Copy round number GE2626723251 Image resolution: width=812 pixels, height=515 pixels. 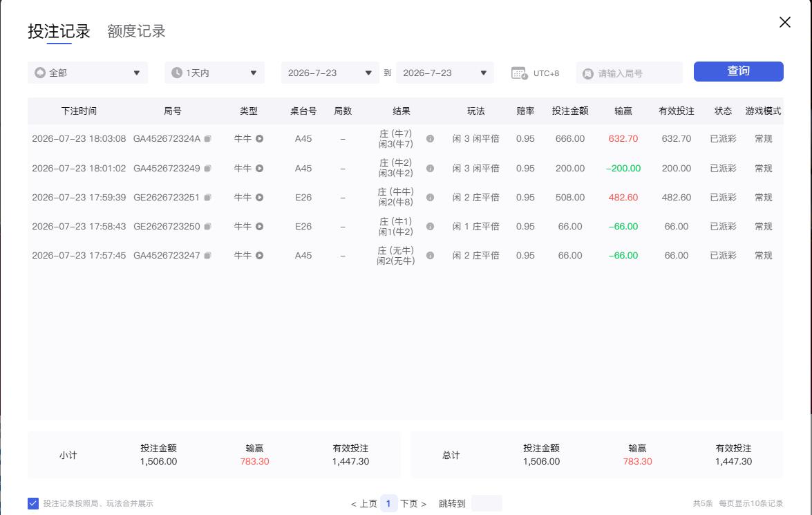207,198
